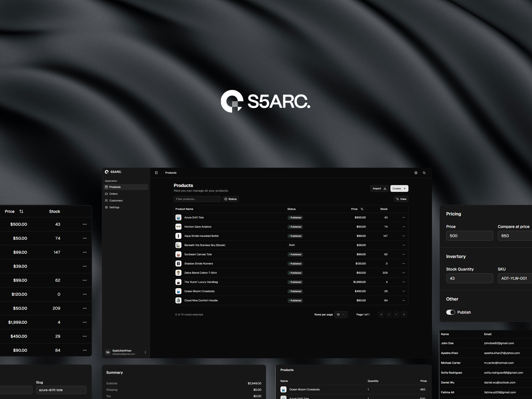This screenshot has width=532, height=399.
Task: Expand Rows per page selector
Action: pos(341,315)
